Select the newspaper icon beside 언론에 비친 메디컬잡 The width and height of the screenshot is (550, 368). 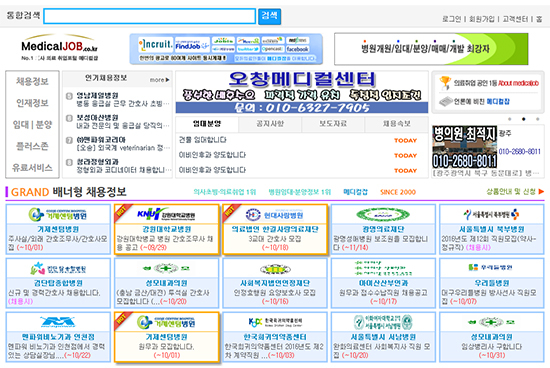coord(445,102)
